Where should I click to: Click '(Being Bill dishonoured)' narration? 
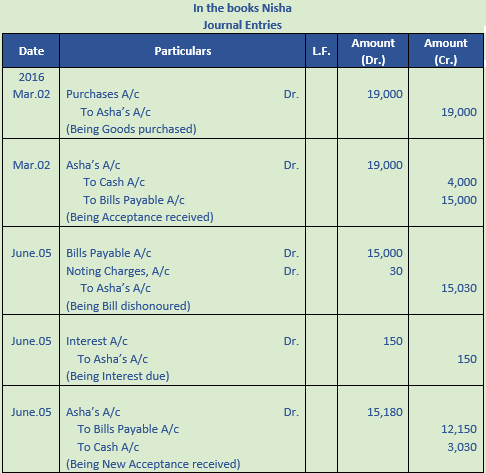point(128,306)
